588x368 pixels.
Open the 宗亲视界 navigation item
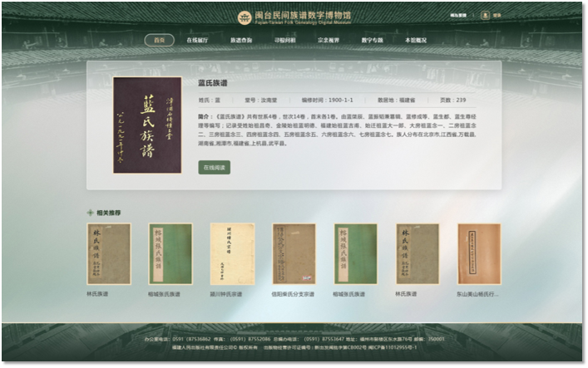tap(329, 40)
